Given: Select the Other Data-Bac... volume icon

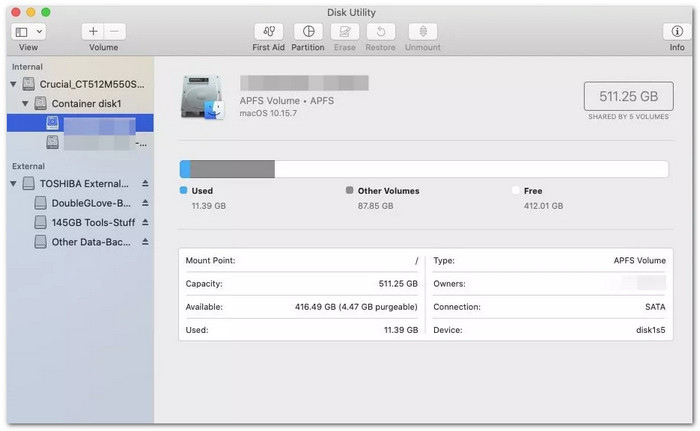Looking at the screenshot, I should click(x=41, y=242).
